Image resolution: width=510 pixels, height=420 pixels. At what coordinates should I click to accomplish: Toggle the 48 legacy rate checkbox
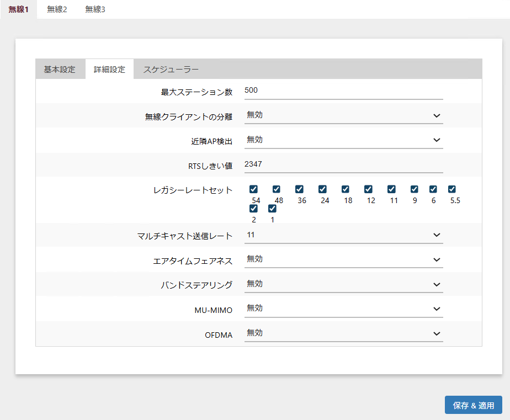tap(277, 189)
